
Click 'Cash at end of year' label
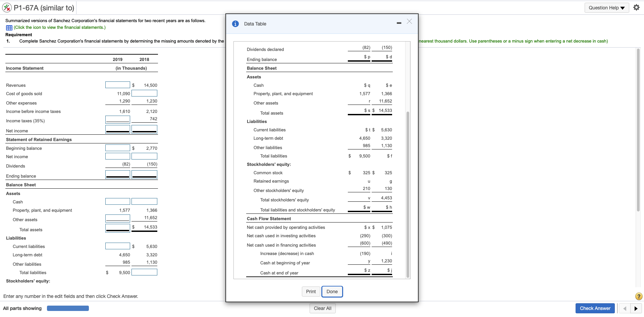click(x=279, y=273)
